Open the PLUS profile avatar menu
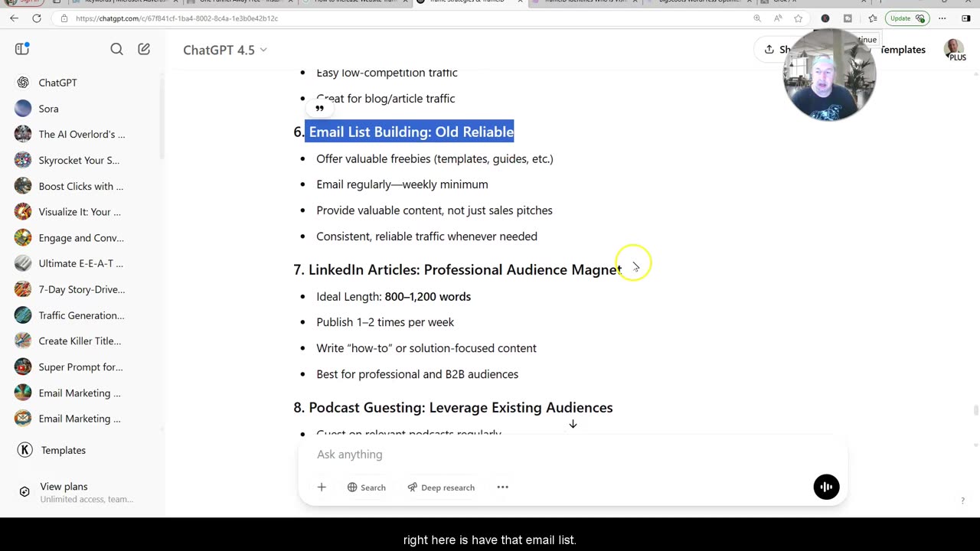The width and height of the screenshot is (980, 551). click(954, 50)
